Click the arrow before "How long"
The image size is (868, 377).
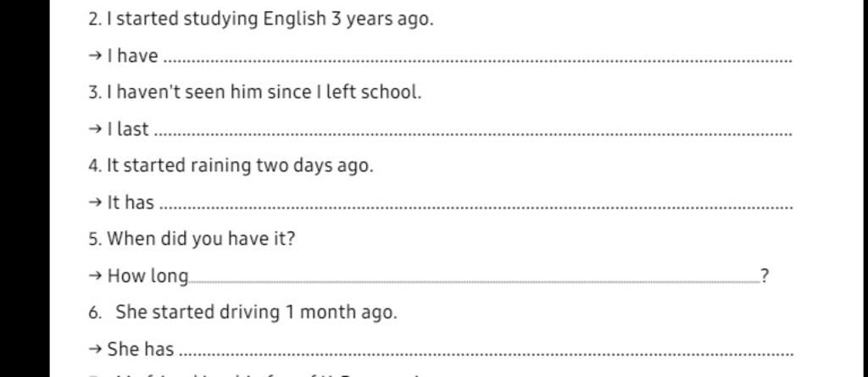click(95, 275)
